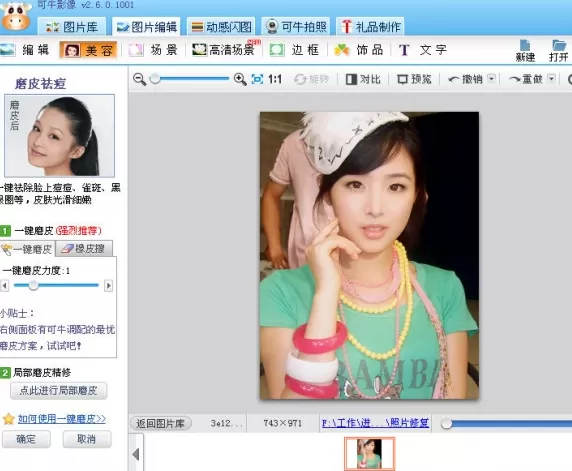Open the 动感闪图 tab
This screenshot has width=572, height=471.
click(221, 27)
